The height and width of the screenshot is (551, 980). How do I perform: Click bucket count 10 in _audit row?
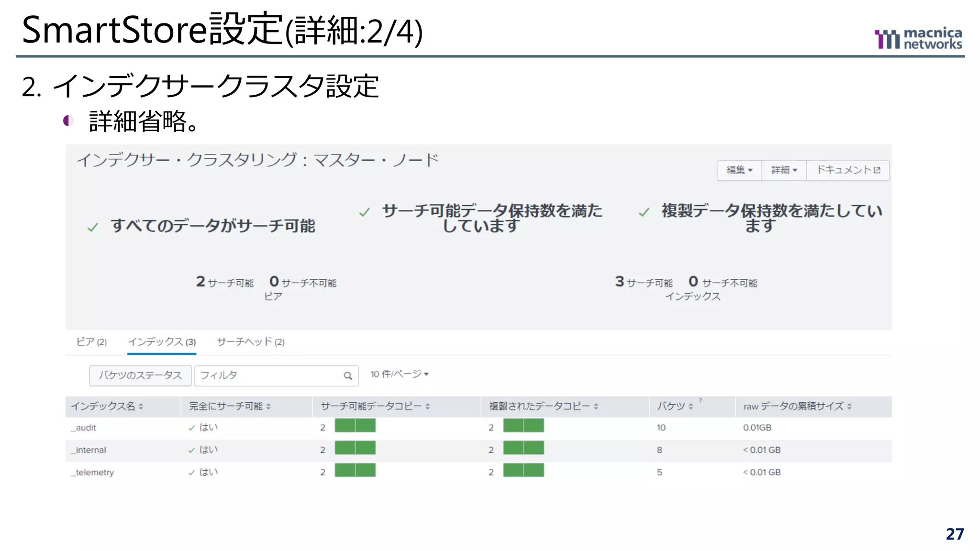tap(661, 428)
